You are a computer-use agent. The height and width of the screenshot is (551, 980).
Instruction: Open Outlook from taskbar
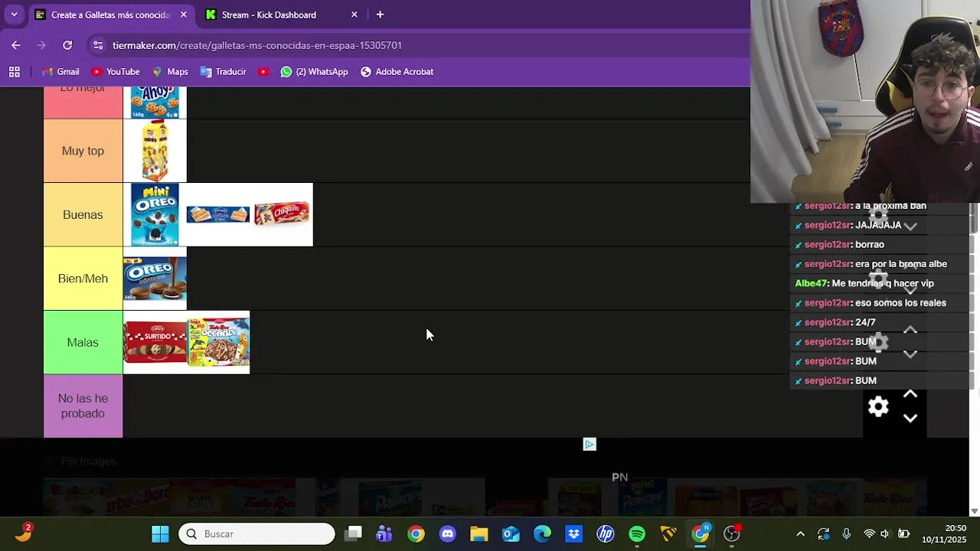(x=511, y=533)
